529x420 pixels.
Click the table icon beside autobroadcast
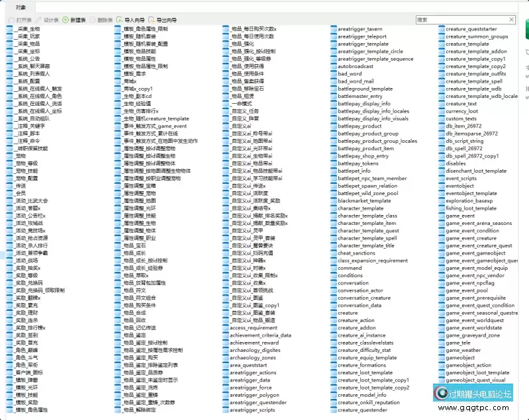click(x=333, y=67)
